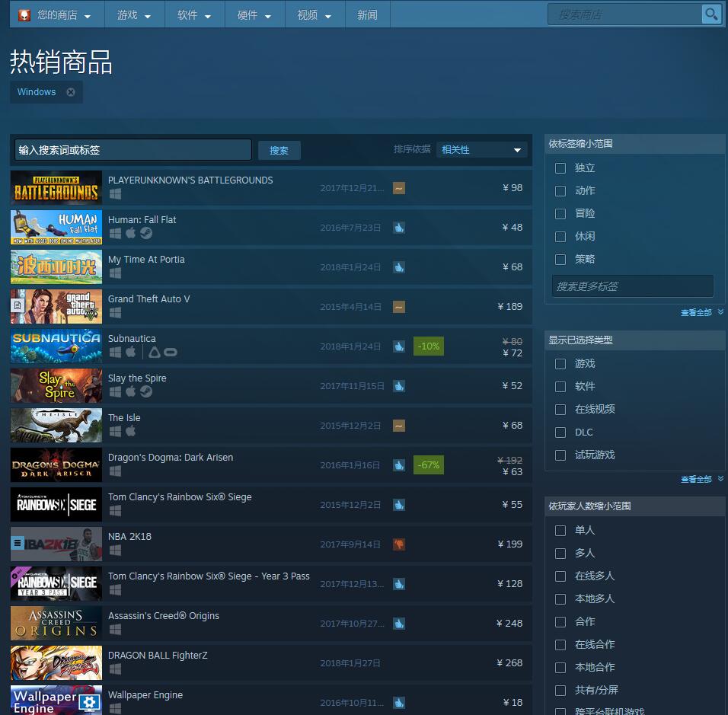This screenshot has height=715, width=728.
Task: Click the SteamOS icon under Human: Fall Flat
Action: pos(146,233)
